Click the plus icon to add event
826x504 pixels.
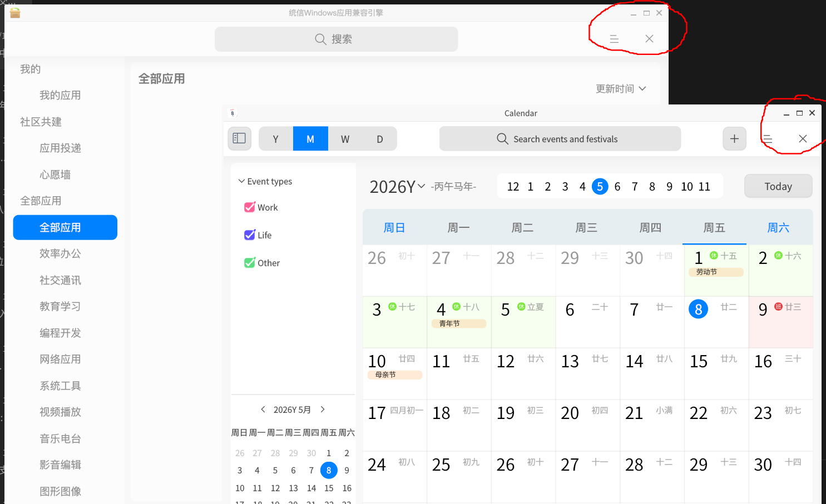tap(734, 138)
